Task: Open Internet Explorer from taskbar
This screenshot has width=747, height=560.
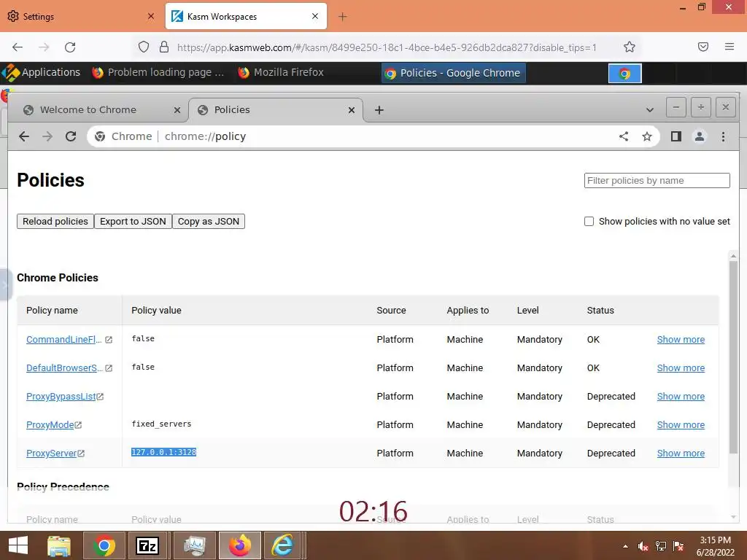Action: [282, 545]
